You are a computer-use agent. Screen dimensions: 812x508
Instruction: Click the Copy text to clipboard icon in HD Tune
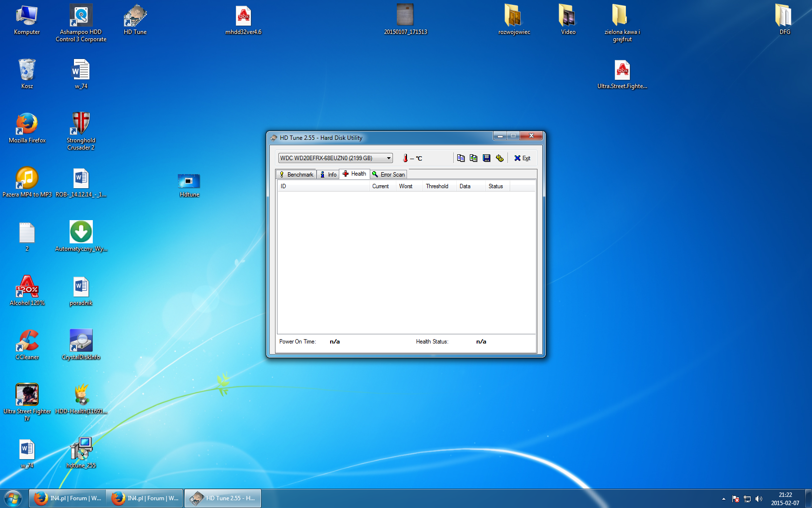461,158
